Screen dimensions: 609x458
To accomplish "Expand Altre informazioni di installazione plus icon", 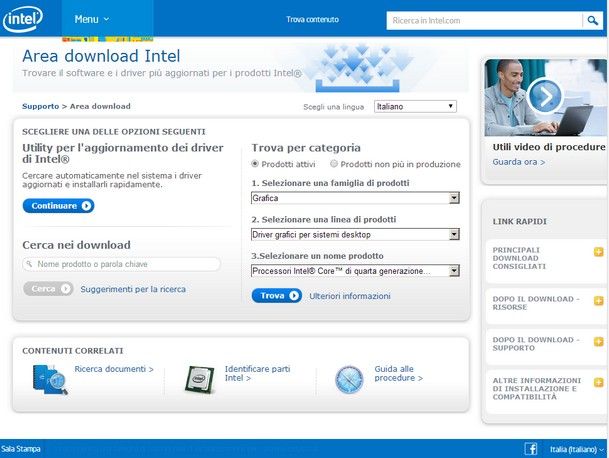I will [x=599, y=382].
